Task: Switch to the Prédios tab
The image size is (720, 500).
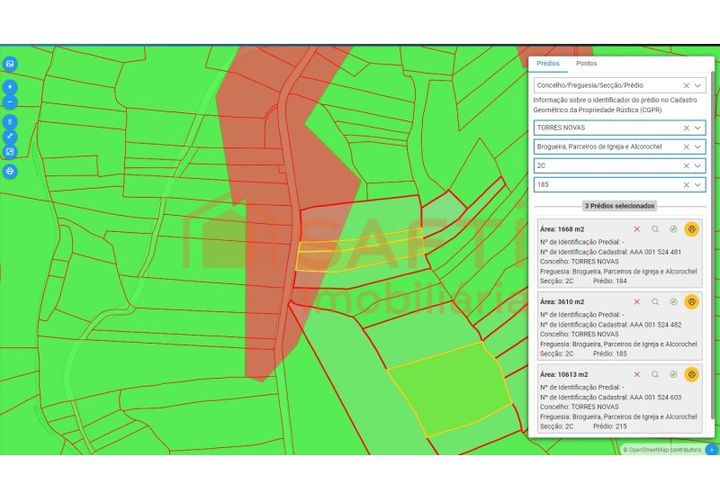Action: tap(548, 64)
